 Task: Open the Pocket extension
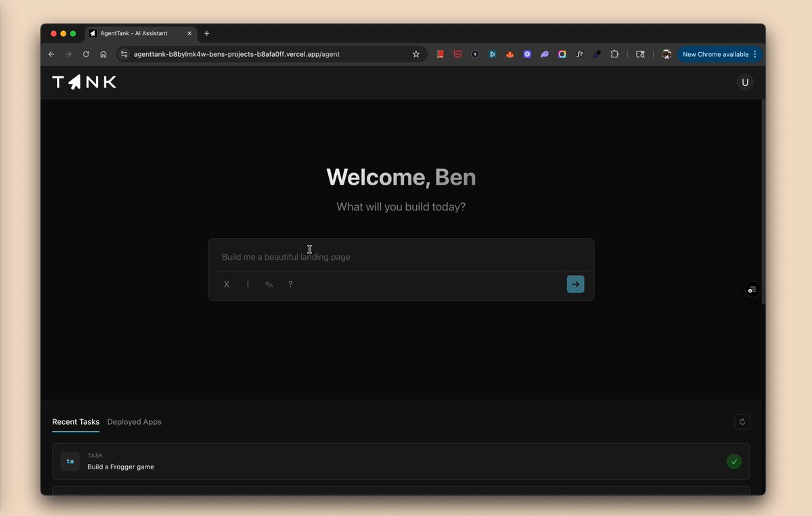click(458, 54)
